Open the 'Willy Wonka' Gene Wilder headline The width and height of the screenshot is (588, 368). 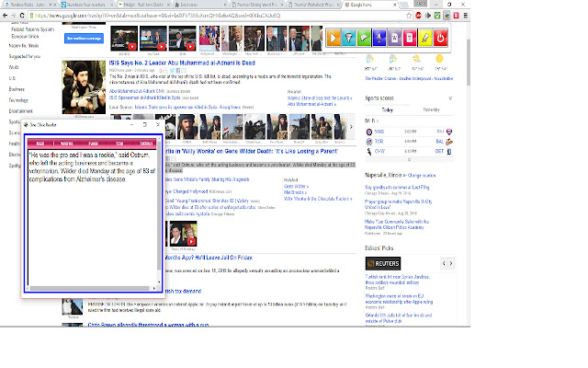[x=251, y=151]
